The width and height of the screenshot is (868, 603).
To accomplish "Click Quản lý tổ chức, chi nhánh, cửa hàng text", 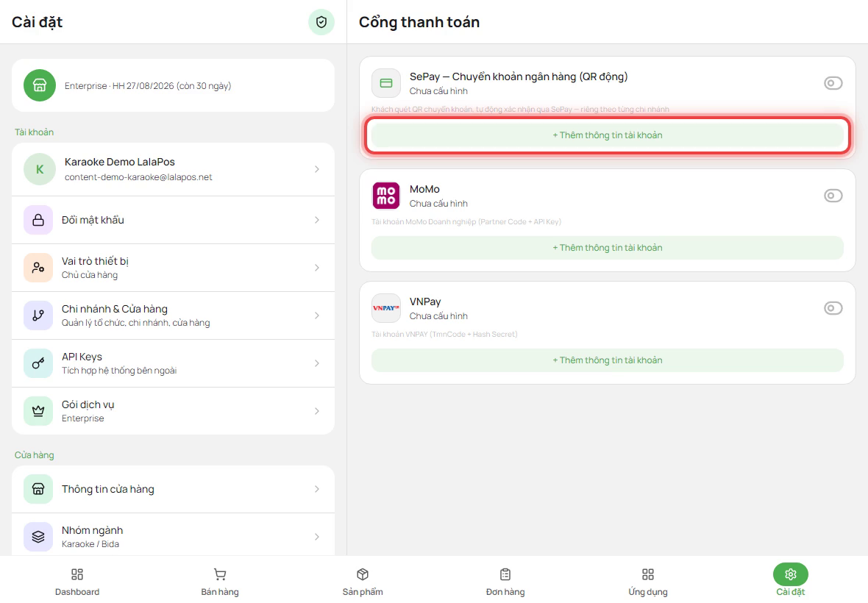I will tap(135, 323).
